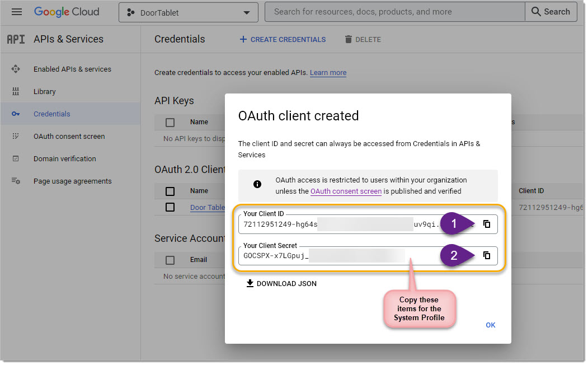Toggle the API Keys select-all checkbox

170,122
